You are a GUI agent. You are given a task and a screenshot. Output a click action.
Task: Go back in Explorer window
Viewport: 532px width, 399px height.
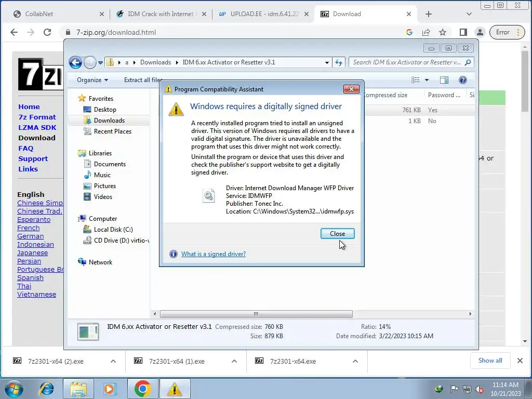75,62
